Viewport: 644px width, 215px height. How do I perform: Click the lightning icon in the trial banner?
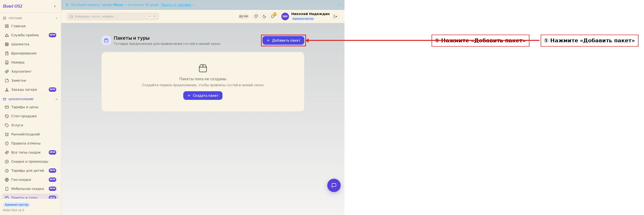[x=67, y=5]
